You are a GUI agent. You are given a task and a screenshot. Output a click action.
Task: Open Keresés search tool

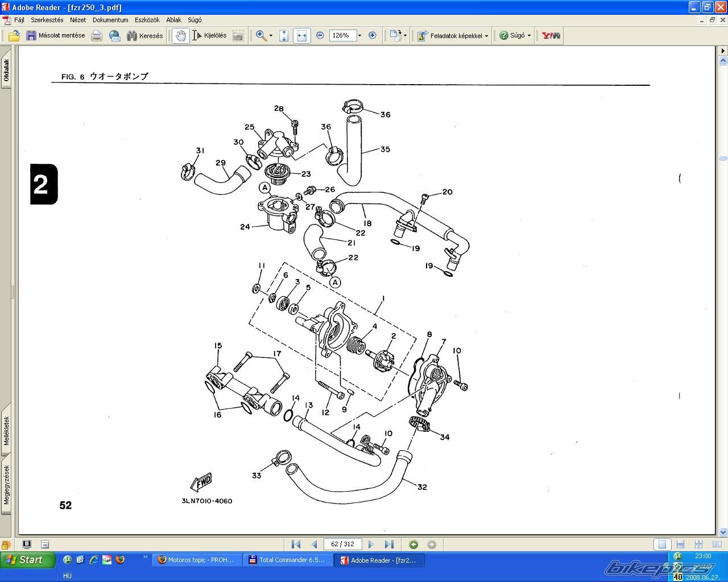click(144, 35)
